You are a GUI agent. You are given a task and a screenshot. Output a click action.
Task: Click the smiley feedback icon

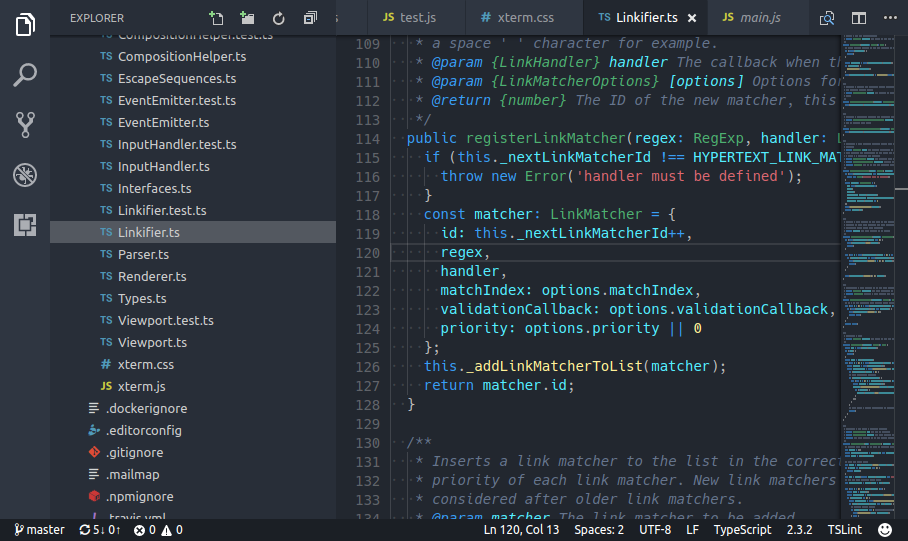point(885,529)
